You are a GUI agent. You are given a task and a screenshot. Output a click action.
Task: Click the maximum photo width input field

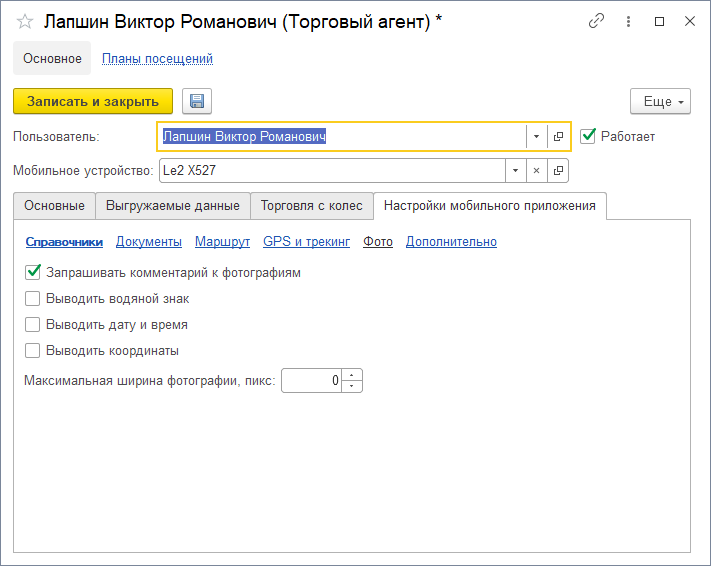(x=311, y=380)
